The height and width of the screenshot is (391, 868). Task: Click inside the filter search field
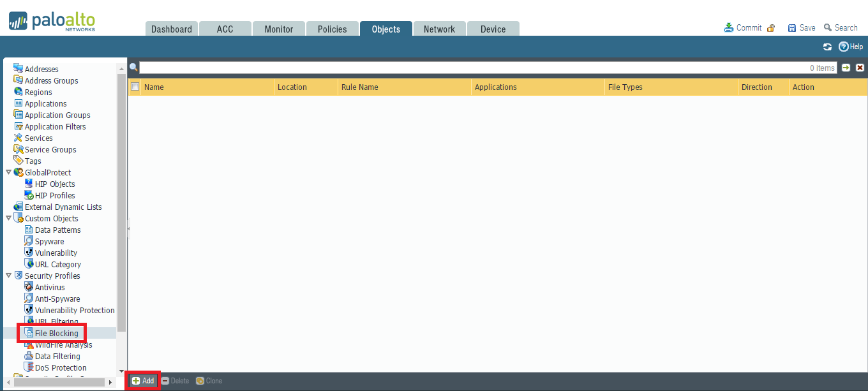tap(472, 68)
